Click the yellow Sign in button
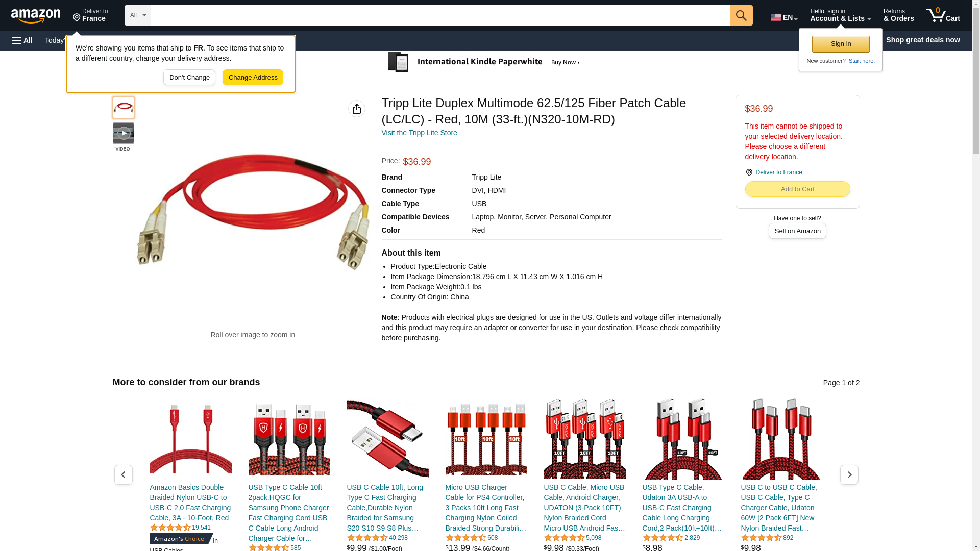The width and height of the screenshot is (980, 551). (x=841, y=44)
